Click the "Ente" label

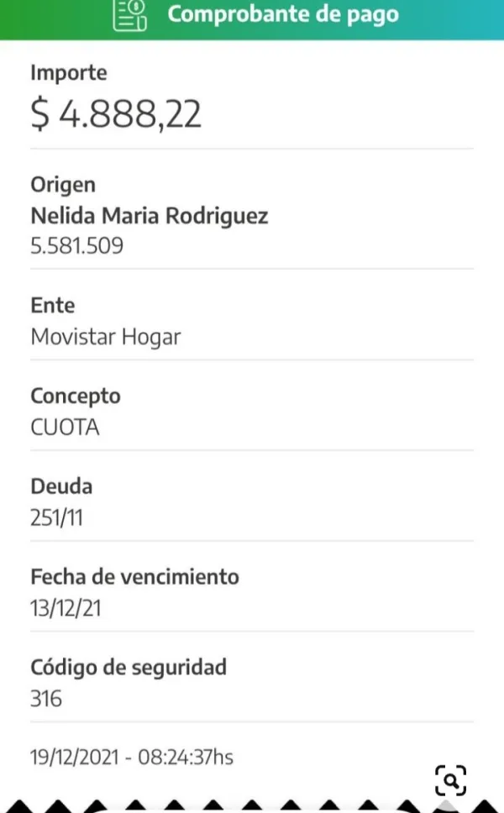(52, 305)
